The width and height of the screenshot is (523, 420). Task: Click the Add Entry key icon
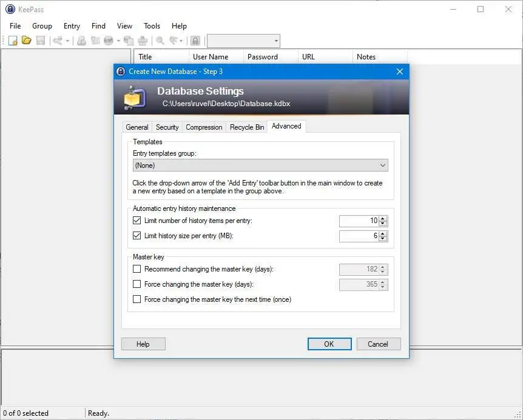pyautogui.click(x=58, y=41)
